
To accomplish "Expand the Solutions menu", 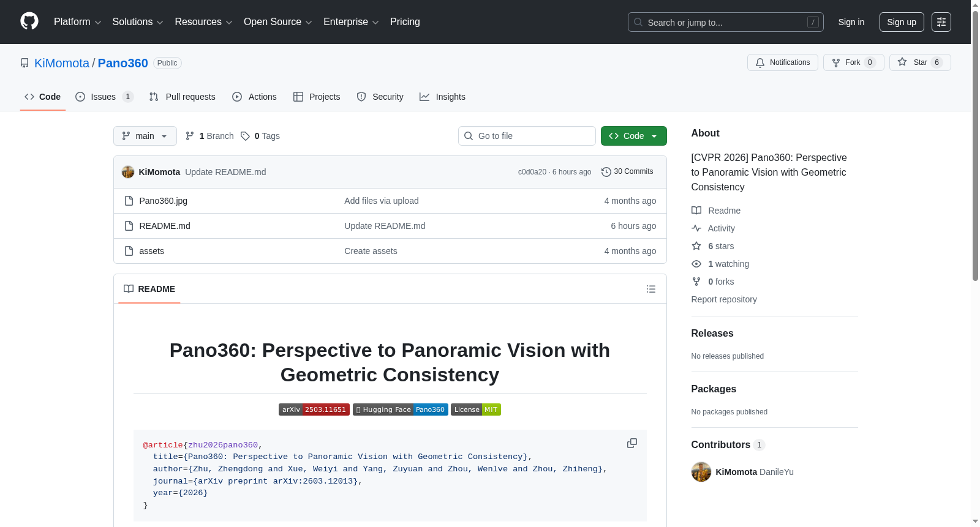I will click(138, 22).
